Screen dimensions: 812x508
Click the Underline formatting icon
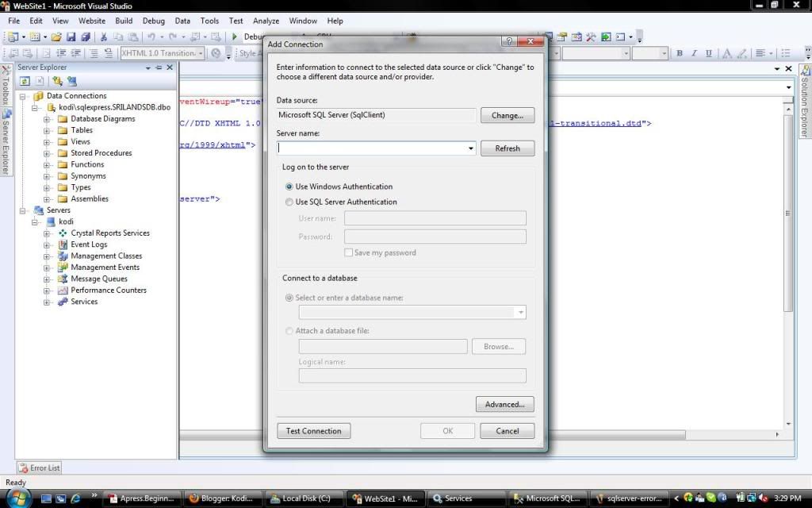point(708,53)
